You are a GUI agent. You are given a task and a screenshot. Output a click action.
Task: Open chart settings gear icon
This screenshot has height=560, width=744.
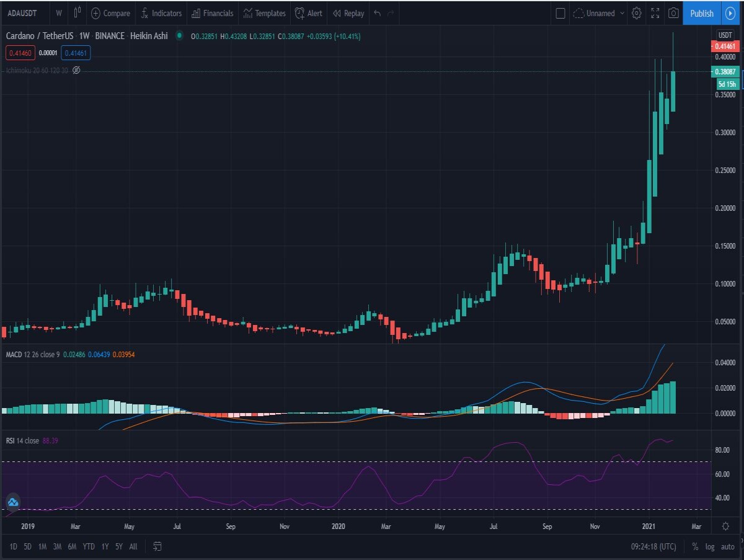click(636, 12)
